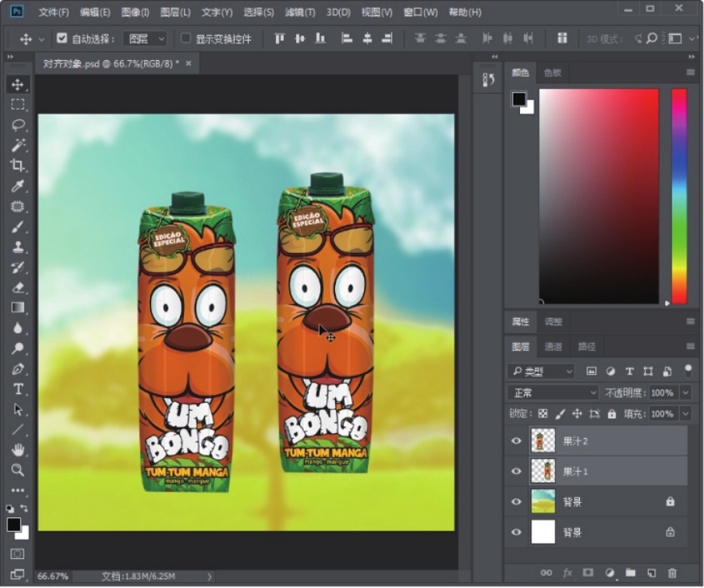This screenshot has height=588, width=704.
Task: Select the Crop tool
Action: point(18,165)
